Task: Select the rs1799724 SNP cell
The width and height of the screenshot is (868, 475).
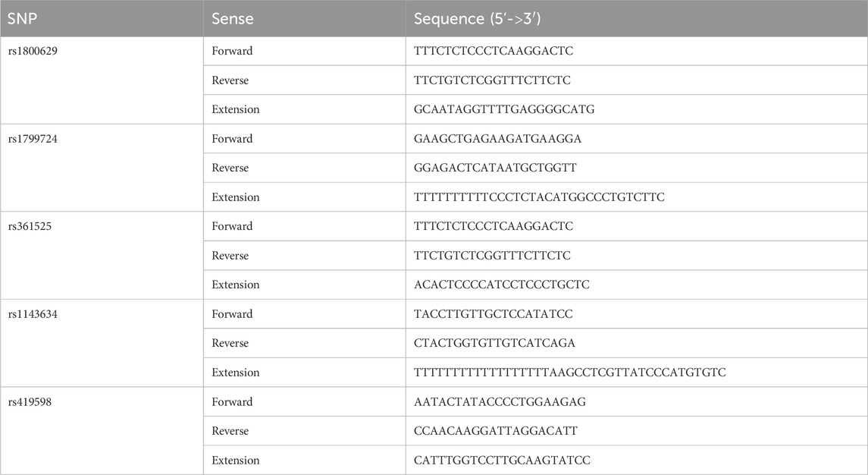Action: click(102, 168)
